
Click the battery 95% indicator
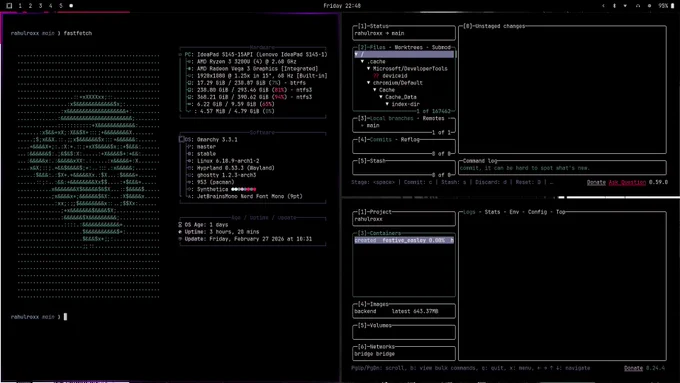[x=666, y=6]
